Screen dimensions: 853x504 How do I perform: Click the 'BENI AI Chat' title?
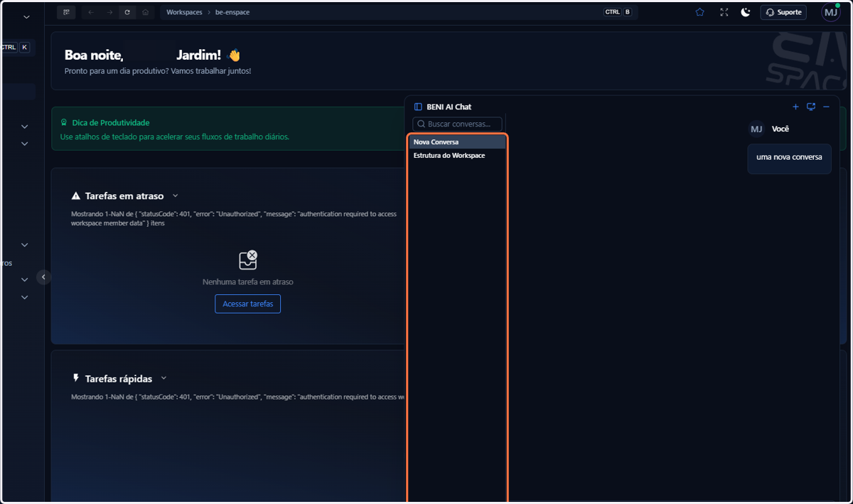click(x=449, y=107)
